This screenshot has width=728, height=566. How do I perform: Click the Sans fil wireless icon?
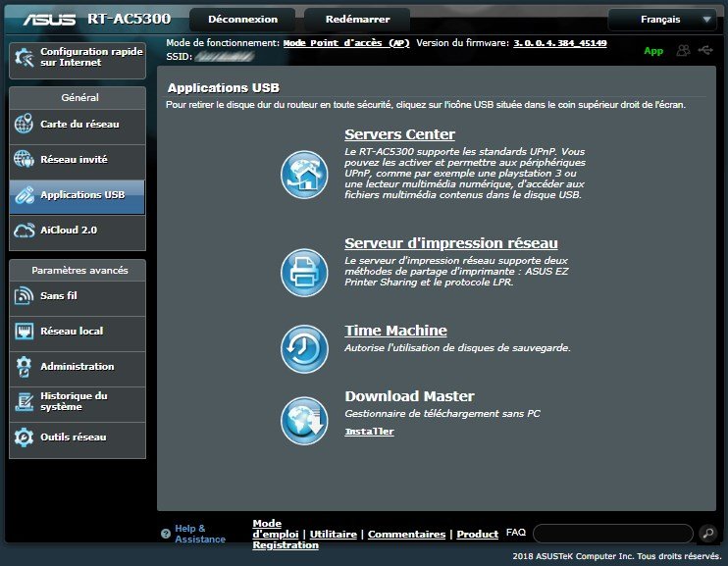coord(24,296)
